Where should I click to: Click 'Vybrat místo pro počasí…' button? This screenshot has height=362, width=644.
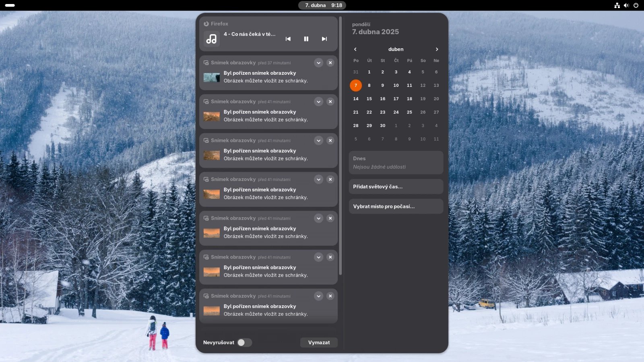[396, 206]
